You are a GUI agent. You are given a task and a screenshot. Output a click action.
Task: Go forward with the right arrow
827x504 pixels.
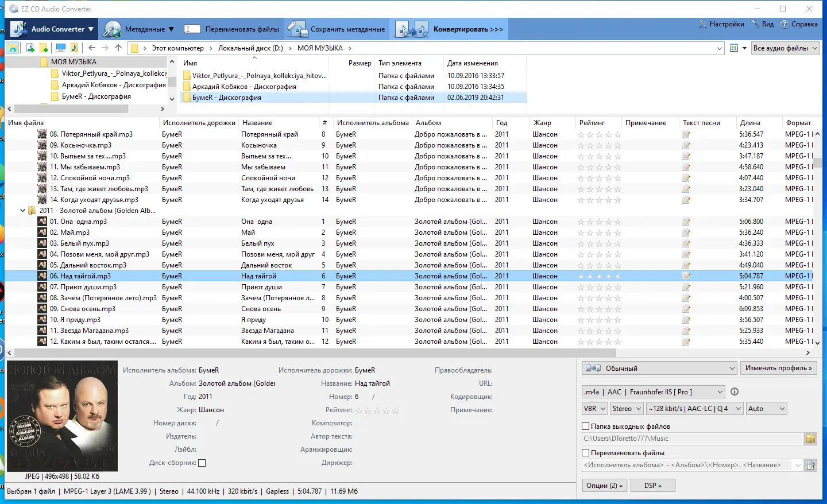pos(105,48)
